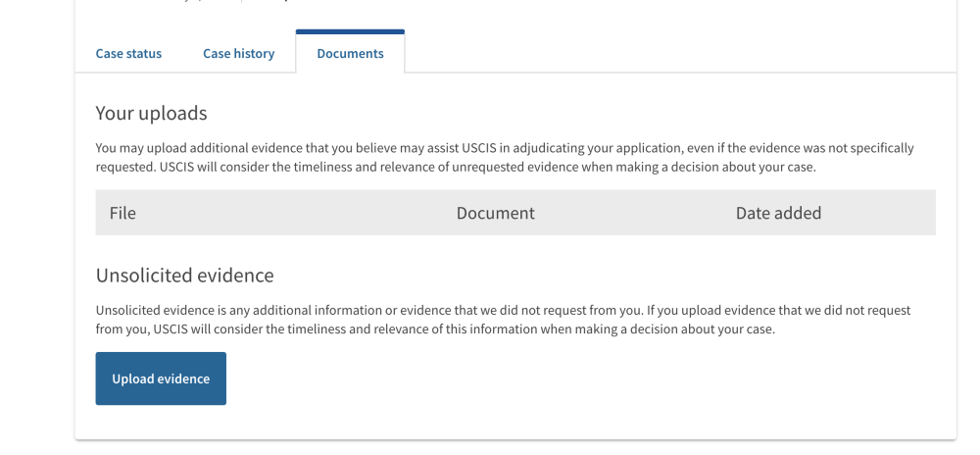Screen dimensions: 980x455
Task: Click the Date added column header
Action: (x=778, y=213)
